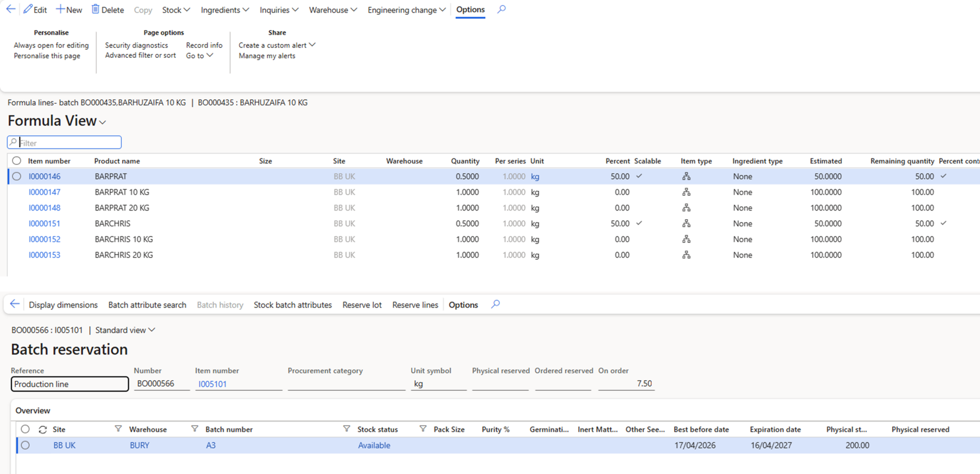Open the Site column filter funnel

coord(118,429)
